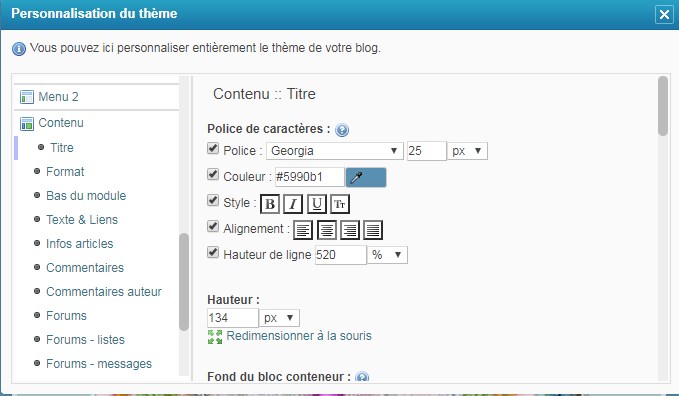Click the help icon beside Police de caractères
This screenshot has width=679, height=396.
[342, 130]
